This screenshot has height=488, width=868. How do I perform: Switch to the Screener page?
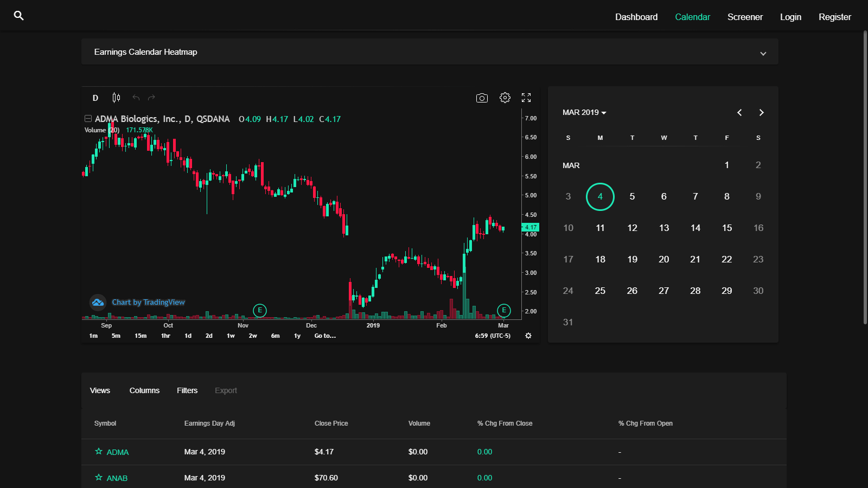click(x=745, y=17)
